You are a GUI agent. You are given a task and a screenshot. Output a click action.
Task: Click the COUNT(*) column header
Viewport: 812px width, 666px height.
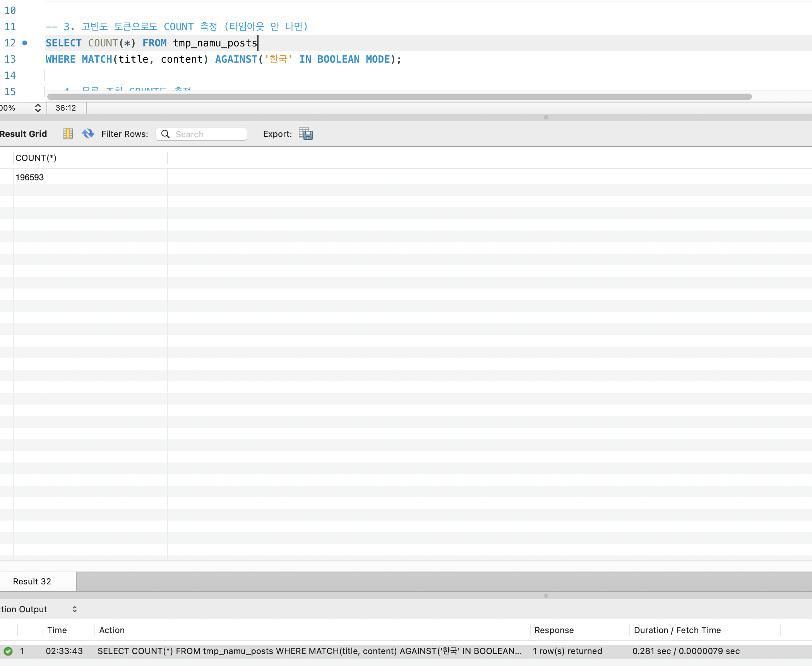[36, 158]
